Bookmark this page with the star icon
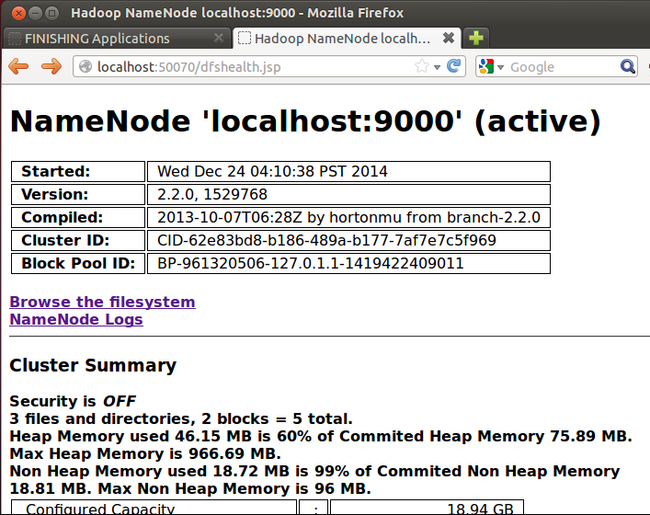The image size is (650, 515). tap(422, 66)
